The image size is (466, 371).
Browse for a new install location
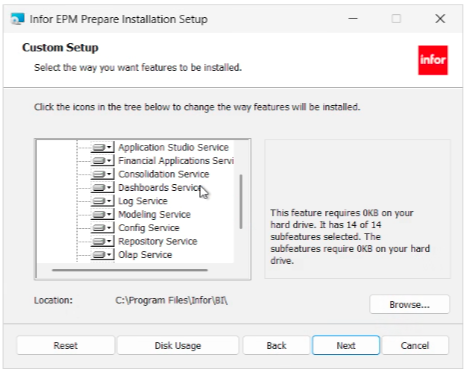(409, 304)
